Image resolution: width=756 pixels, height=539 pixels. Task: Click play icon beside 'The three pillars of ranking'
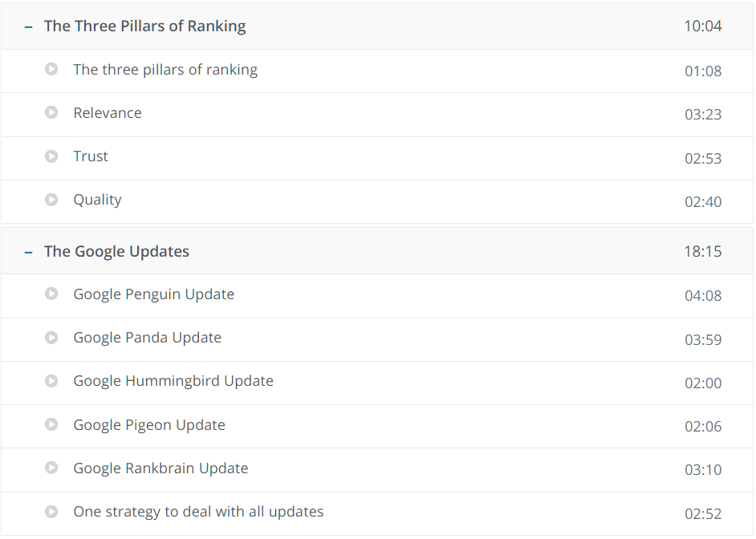point(51,69)
